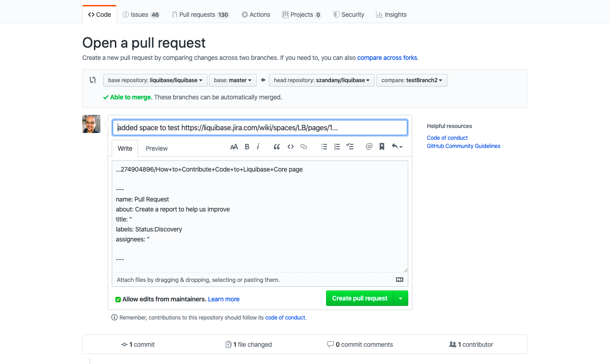The image size is (609, 364).
Task: Open the text size options icon
Action: (x=234, y=146)
